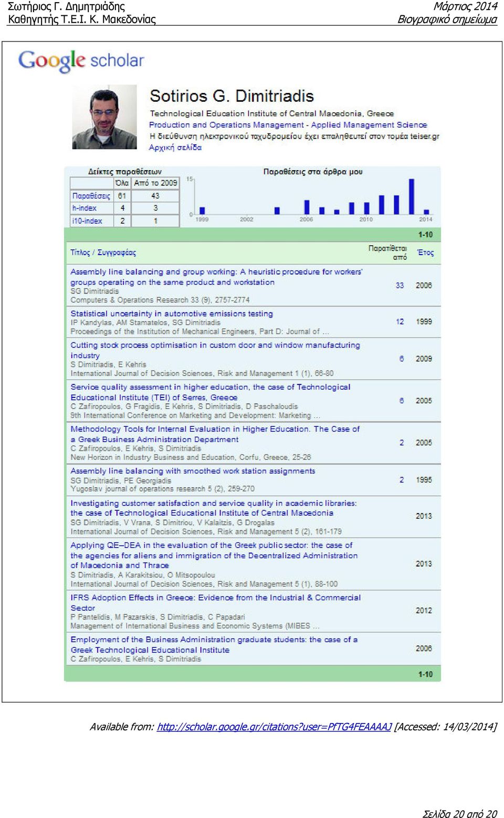The width and height of the screenshot is (504, 818).
Task: Open the Production and Operations Management link
Action: tap(226, 125)
